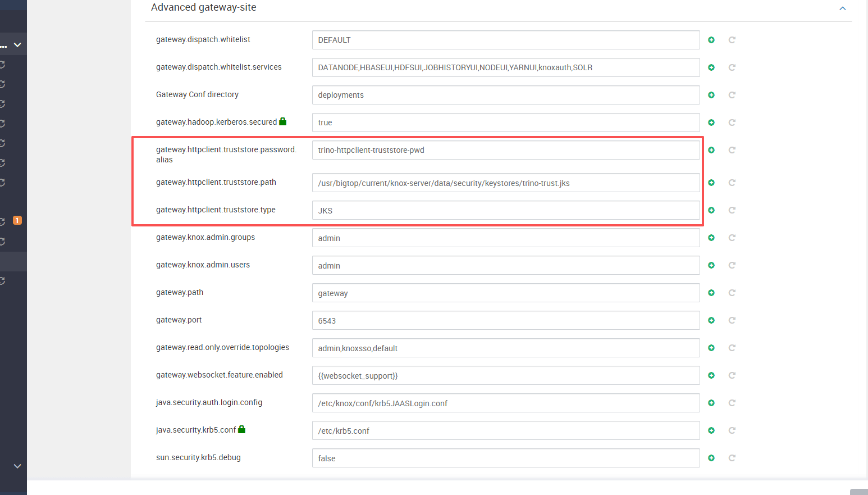Edit gateway.port 6543 field
The image size is (868, 495).
[506, 320]
